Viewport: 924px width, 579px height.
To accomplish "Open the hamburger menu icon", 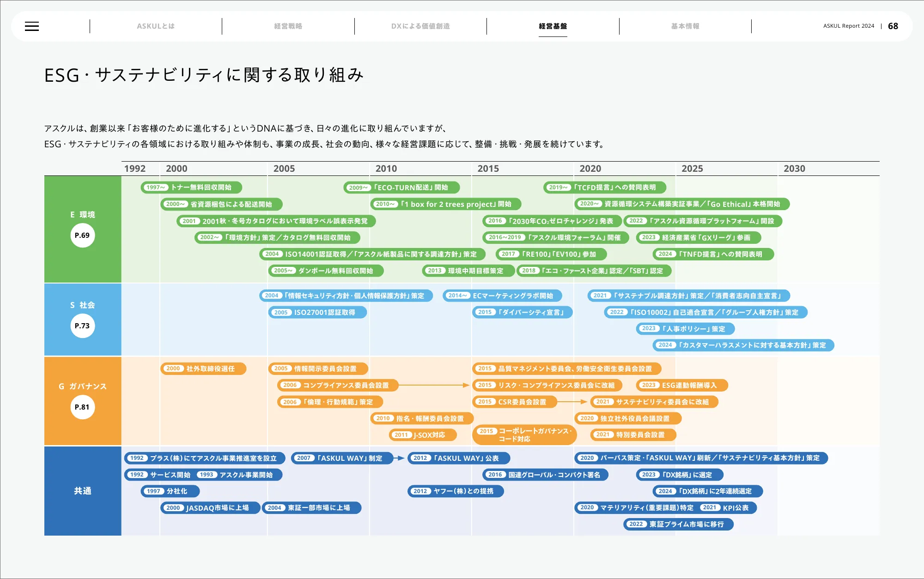I will (x=32, y=26).
